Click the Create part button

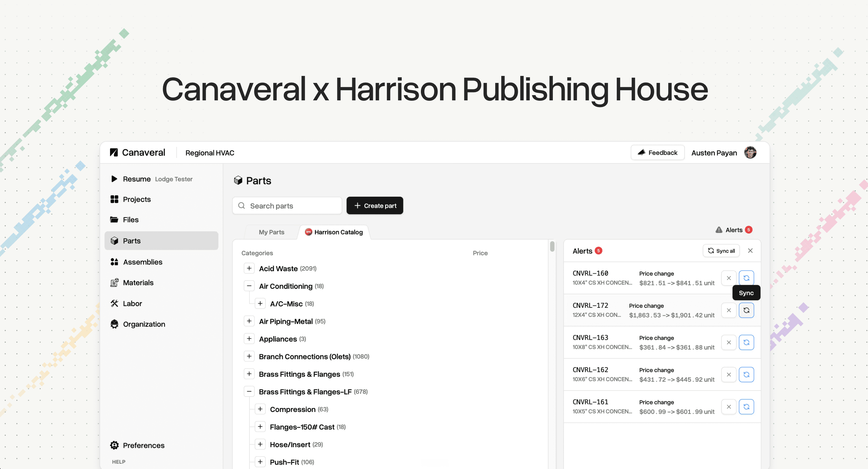pyautogui.click(x=375, y=206)
